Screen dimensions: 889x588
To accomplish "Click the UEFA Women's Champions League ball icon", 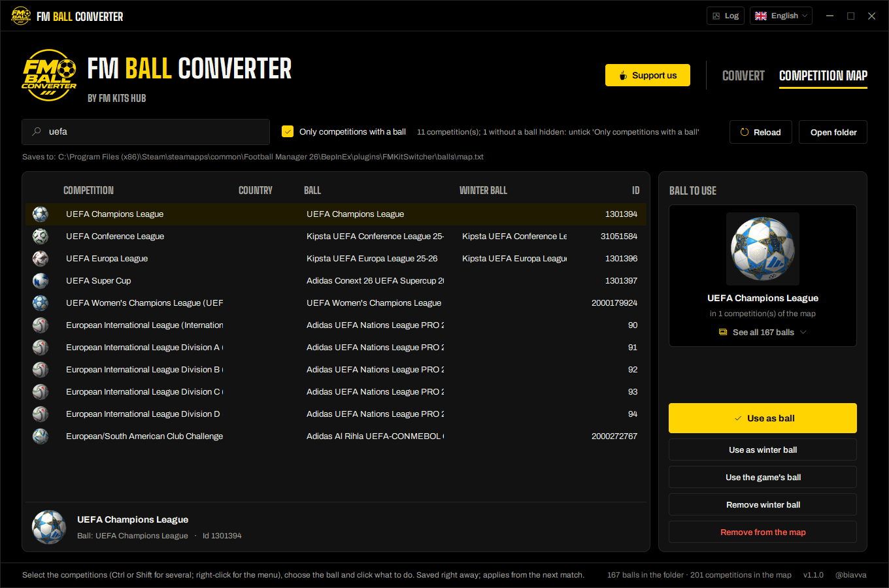I will (41, 303).
